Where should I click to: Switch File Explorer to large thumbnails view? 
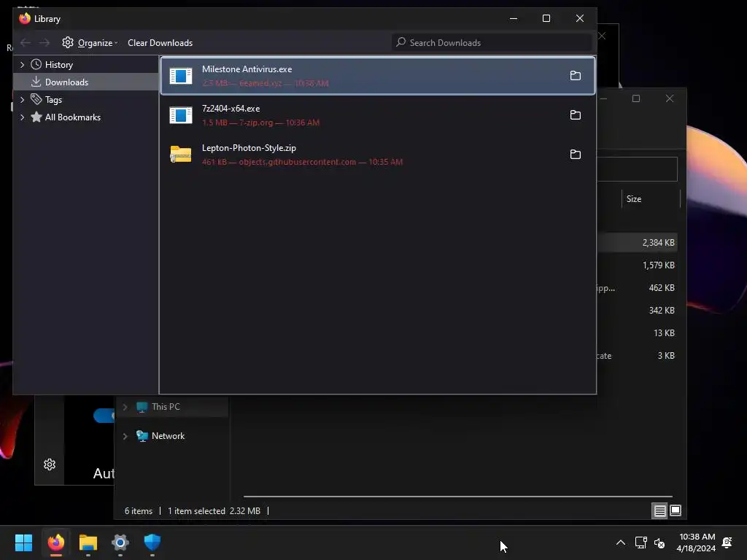[x=676, y=510]
